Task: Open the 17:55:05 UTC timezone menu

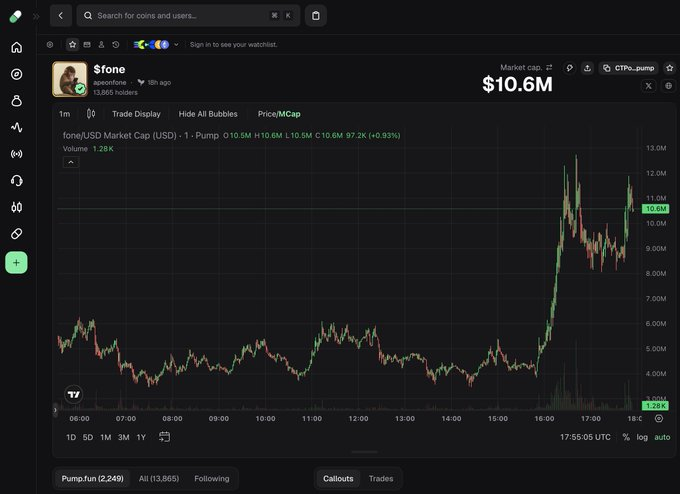Action: coord(585,437)
